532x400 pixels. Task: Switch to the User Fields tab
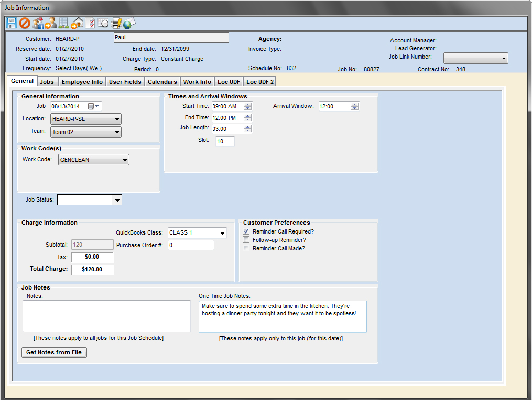[125, 82]
